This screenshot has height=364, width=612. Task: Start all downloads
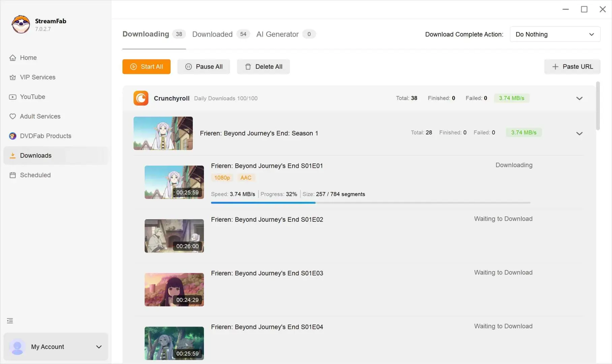coord(146,67)
